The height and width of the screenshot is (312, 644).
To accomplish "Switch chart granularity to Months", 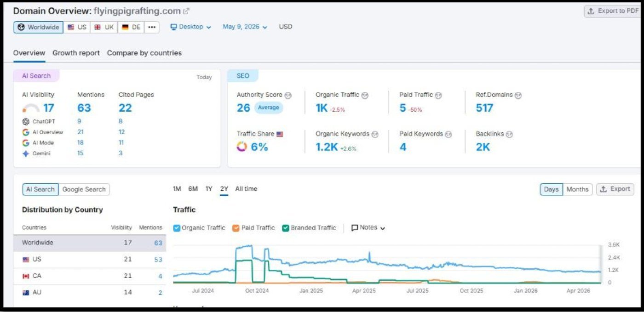I will [577, 189].
